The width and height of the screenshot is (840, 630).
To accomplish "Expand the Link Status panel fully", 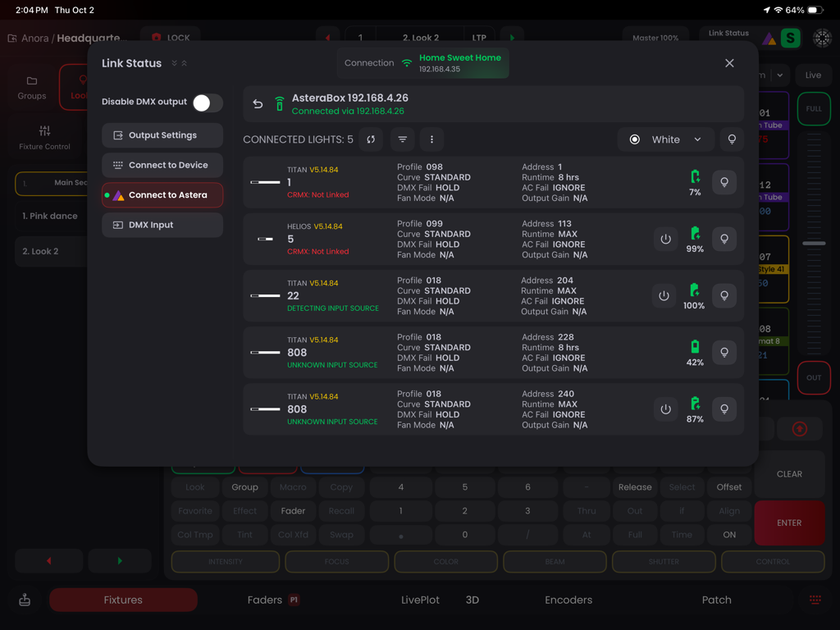I will [185, 63].
